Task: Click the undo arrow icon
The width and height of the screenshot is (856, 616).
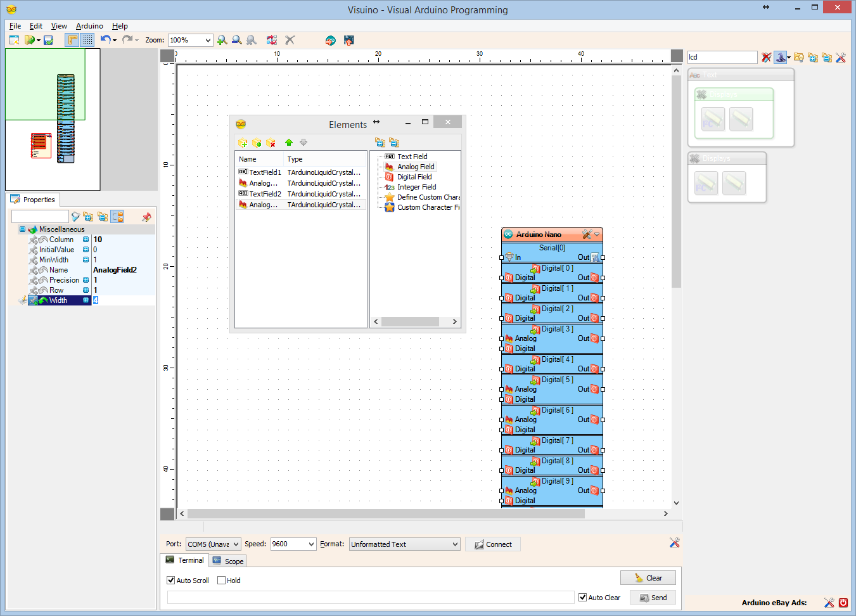Action: pyautogui.click(x=105, y=40)
